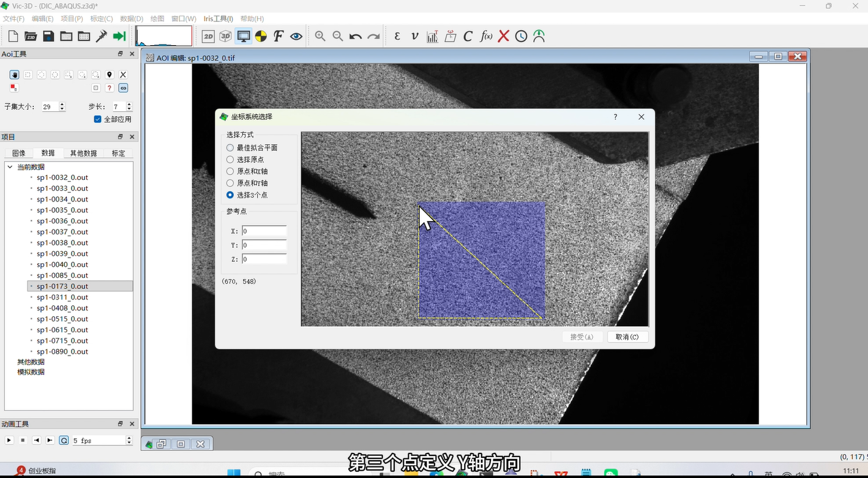Increase subset size with 子集大小 spinner
868x478 pixels.
pos(62,104)
